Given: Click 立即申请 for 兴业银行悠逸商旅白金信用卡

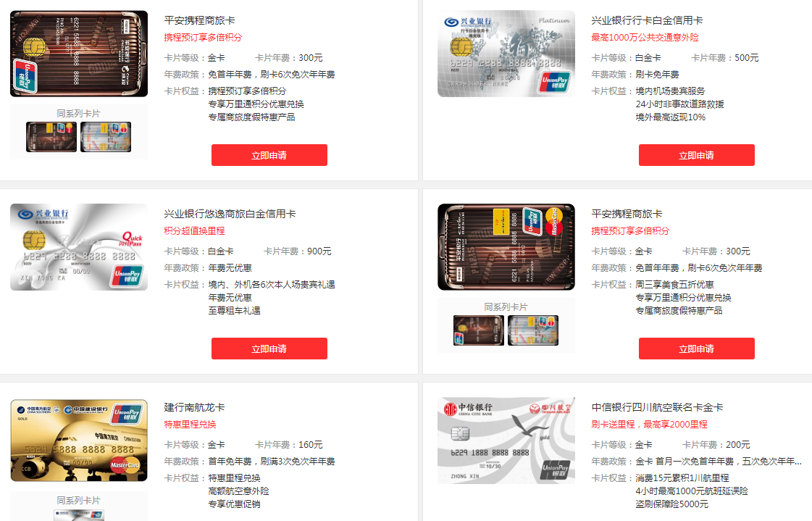Looking at the screenshot, I should click(269, 348).
